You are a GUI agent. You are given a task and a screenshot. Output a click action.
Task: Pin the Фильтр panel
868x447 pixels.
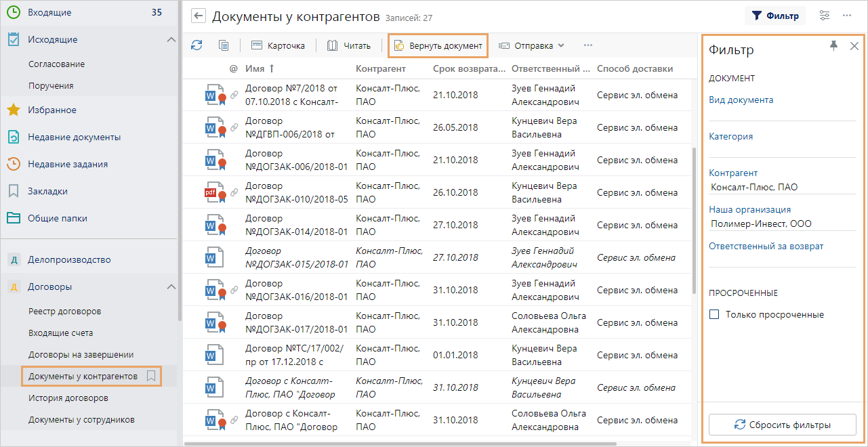point(833,46)
